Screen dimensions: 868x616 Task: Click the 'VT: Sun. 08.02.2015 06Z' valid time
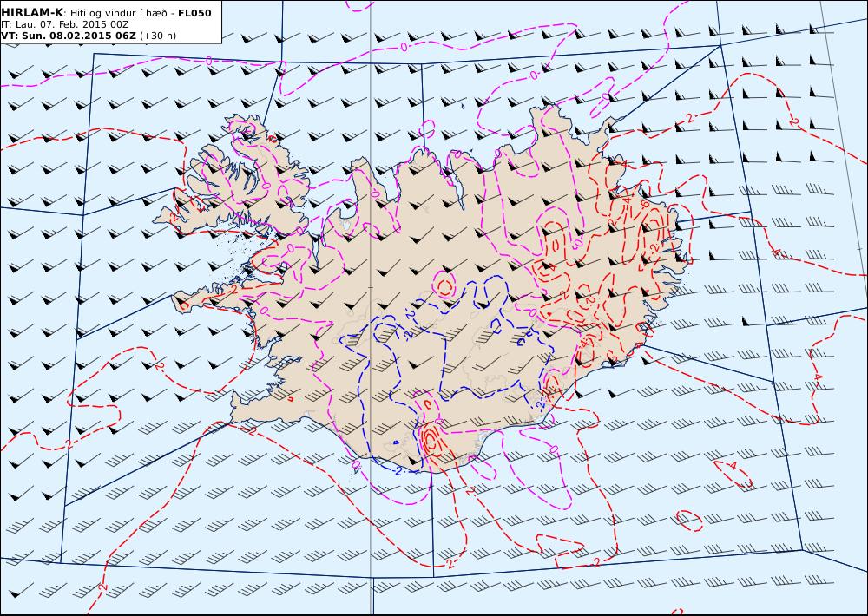[69, 36]
